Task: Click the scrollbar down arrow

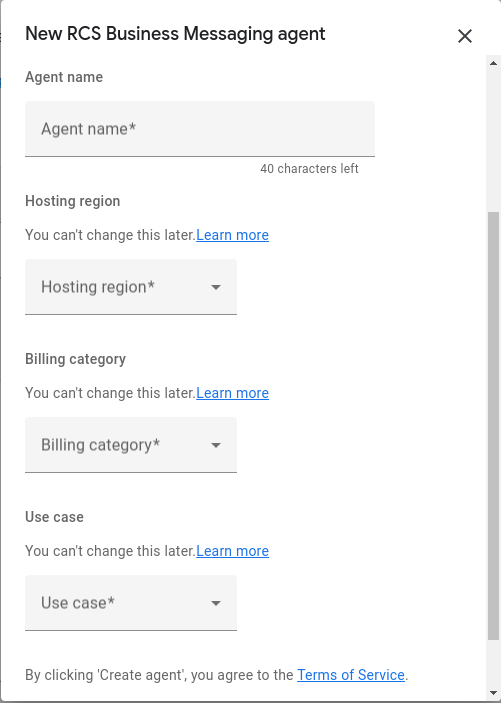Action: tap(493, 693)
